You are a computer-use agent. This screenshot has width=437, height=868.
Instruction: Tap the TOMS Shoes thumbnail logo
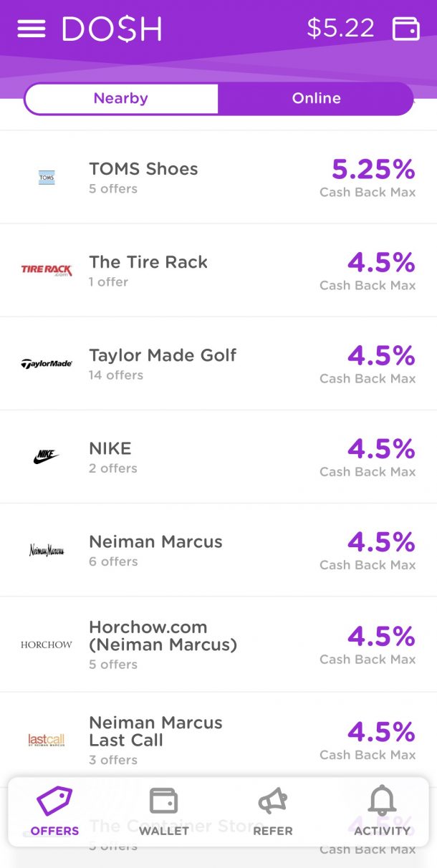[47, 177]
